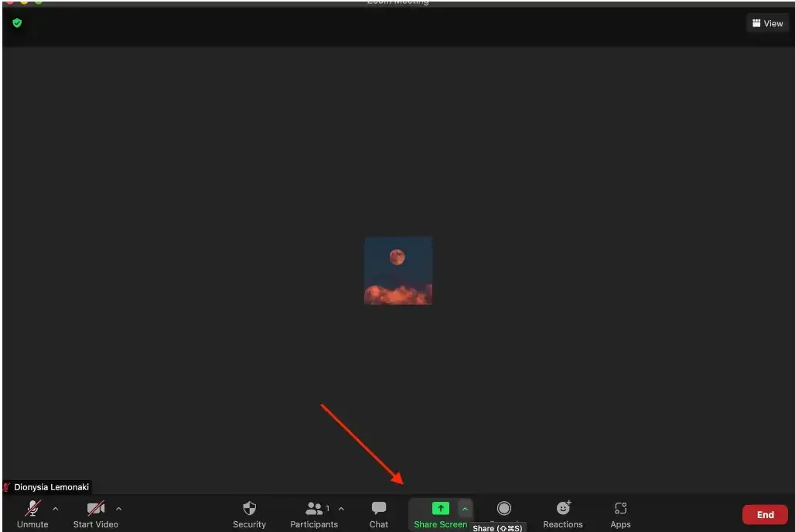This screenshot has height=532, width=795.
Task: Click the green encryption shield icon
Action: pyautogui.click(x=17, y=23)
